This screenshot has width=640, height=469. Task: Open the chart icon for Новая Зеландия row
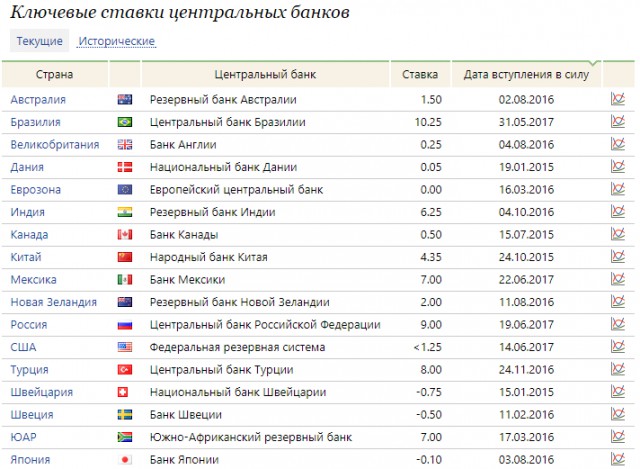[x=618, y=301]
